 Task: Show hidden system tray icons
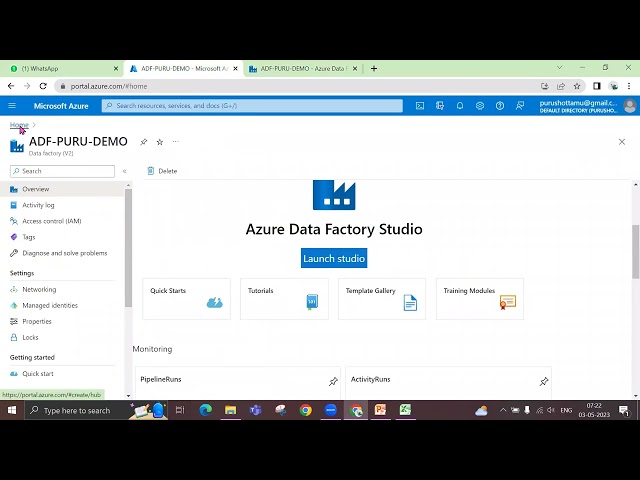click(x=503, y=410)
